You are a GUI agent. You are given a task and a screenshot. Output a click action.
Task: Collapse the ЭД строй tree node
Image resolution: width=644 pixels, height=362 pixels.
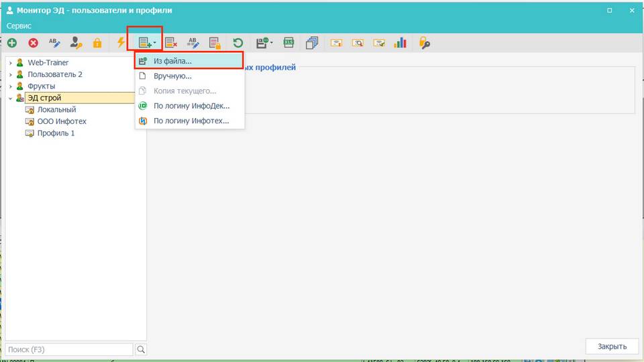pyautogui.click(x=11, y=99)
